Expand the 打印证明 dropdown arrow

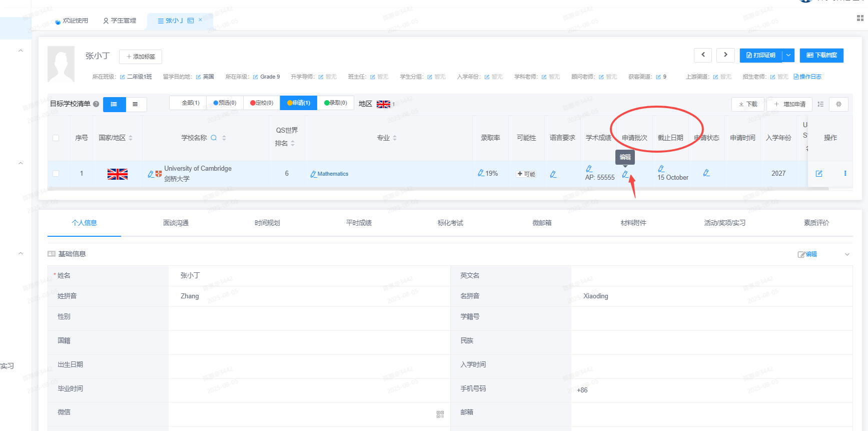coord(788,55)
